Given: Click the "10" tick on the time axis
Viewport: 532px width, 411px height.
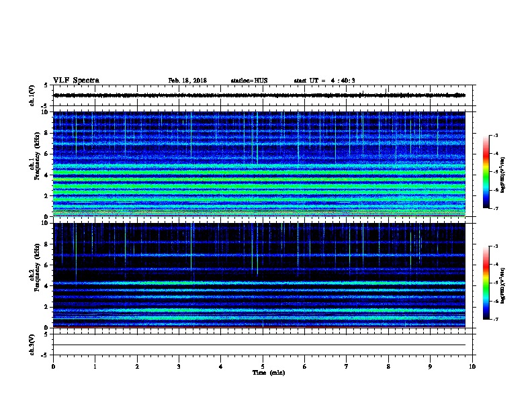Looking at the screenshot, I should (472, 367).
